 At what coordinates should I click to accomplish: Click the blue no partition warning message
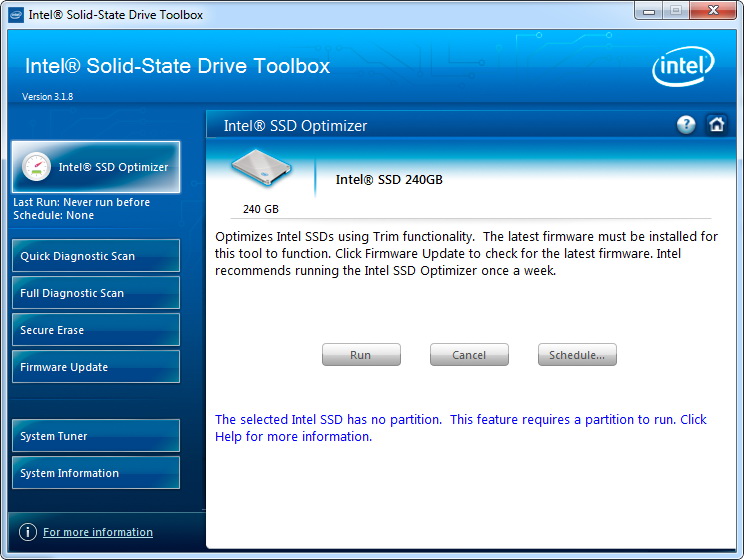[x=461, y=428]
